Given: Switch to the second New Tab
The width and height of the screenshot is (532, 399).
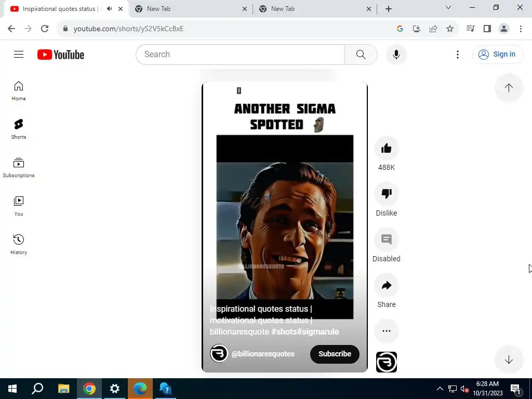Looking at the screenshot, I should (190, 9).
